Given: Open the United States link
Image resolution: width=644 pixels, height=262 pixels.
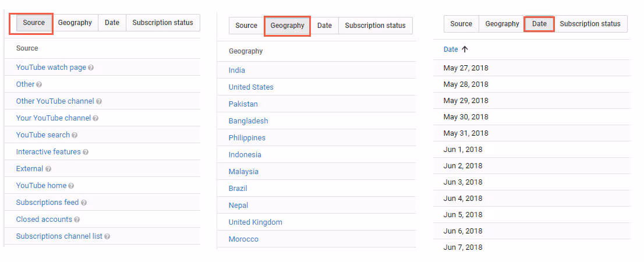Looking at the screenshot, I should pyautogui.click(x=251, y=87).
